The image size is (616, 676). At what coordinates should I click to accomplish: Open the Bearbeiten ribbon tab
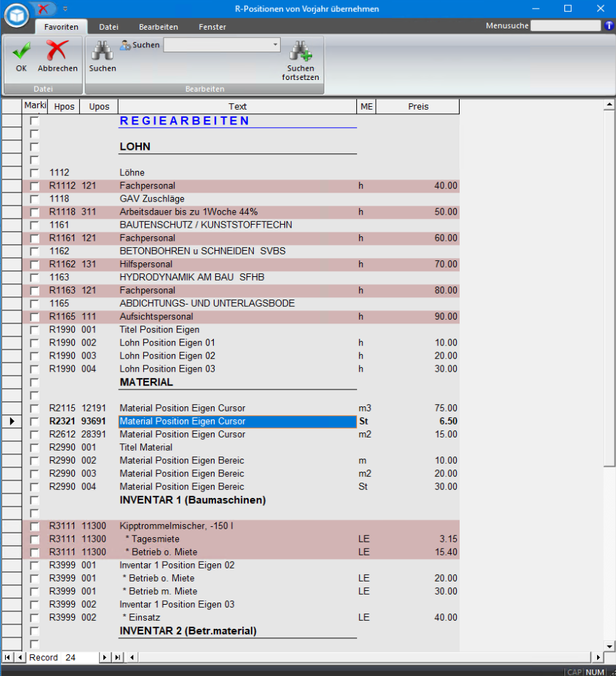[x=159, y=27]
